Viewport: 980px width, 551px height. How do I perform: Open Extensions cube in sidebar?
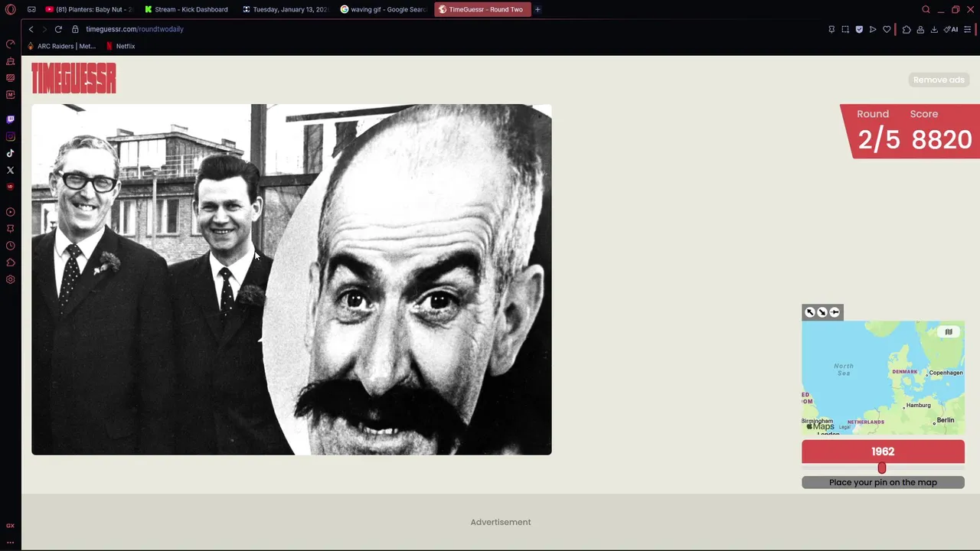10,262
